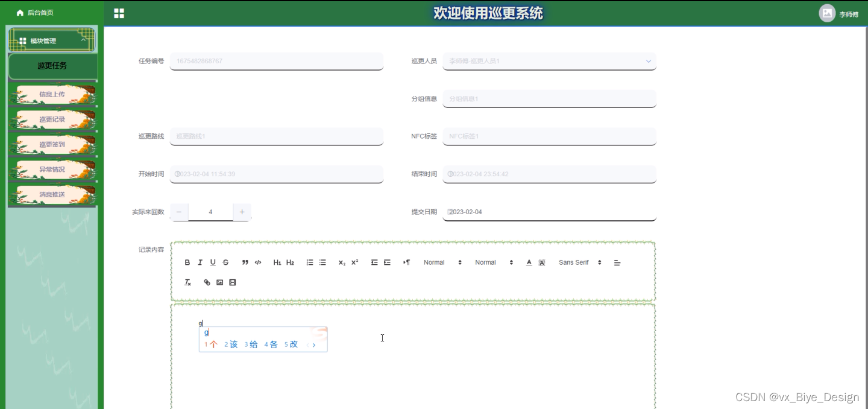Apply Heading 1 style
868x409 pixels.
pos(277,262)
